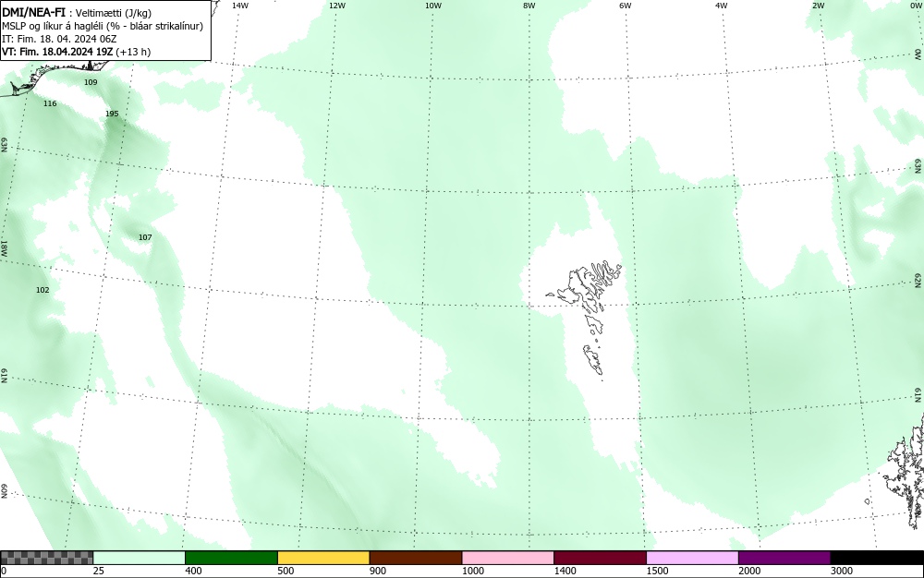
Task: Select the black legend swatch above 3000
Action: [x=877, y=558]
